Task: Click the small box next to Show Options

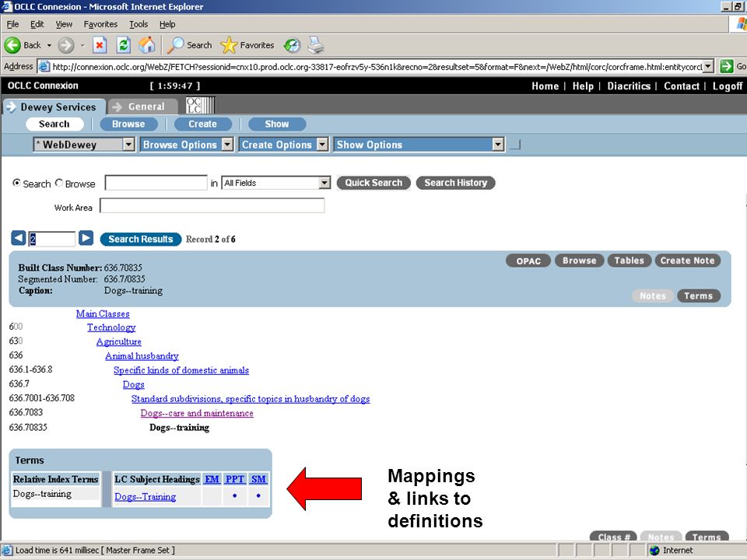Action: pyautogui.click(x=515, y=145)
